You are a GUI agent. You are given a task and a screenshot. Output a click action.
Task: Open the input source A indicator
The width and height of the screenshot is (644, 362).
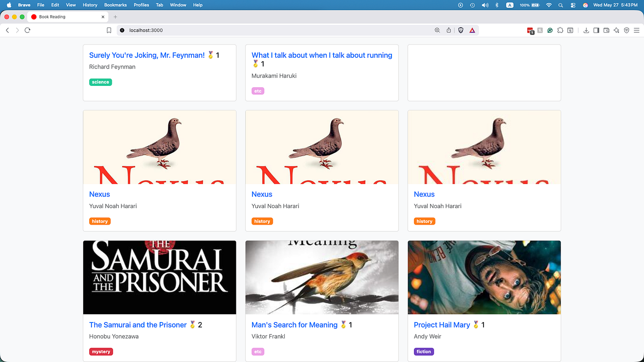point(510,5)
